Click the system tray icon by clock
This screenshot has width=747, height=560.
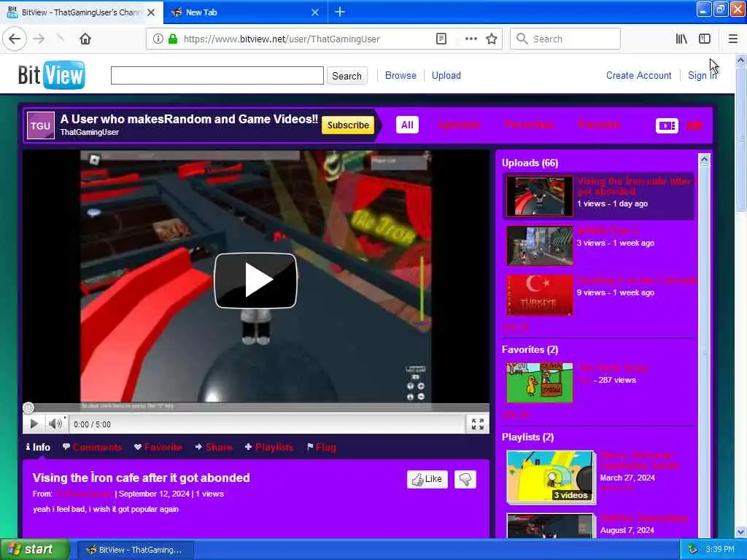pos(693,549)
